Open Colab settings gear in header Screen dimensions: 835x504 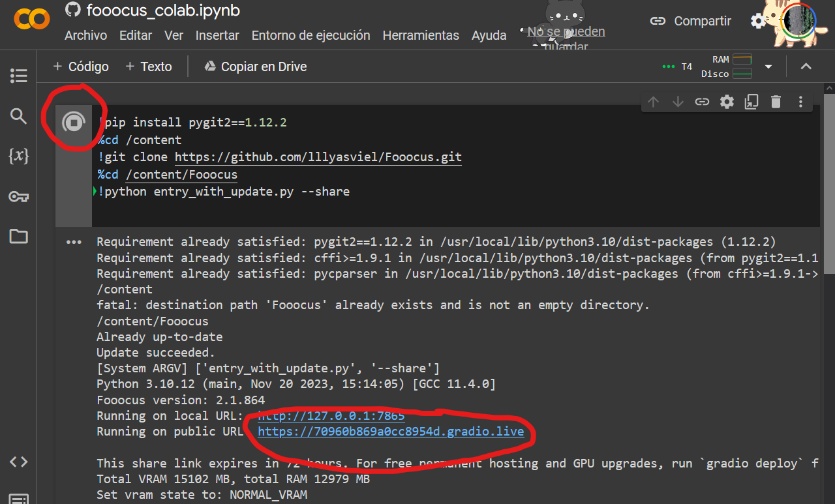point(758,21)
